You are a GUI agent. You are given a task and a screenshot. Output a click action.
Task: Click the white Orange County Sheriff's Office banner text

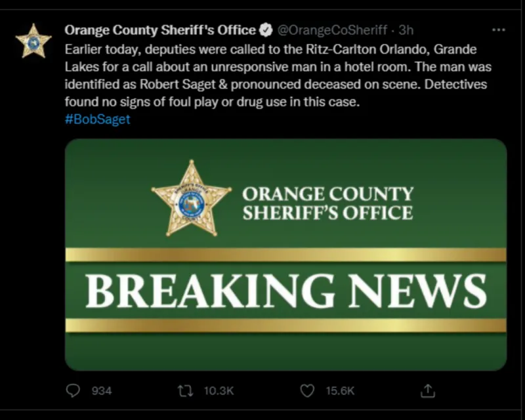[x=328, y=203]
